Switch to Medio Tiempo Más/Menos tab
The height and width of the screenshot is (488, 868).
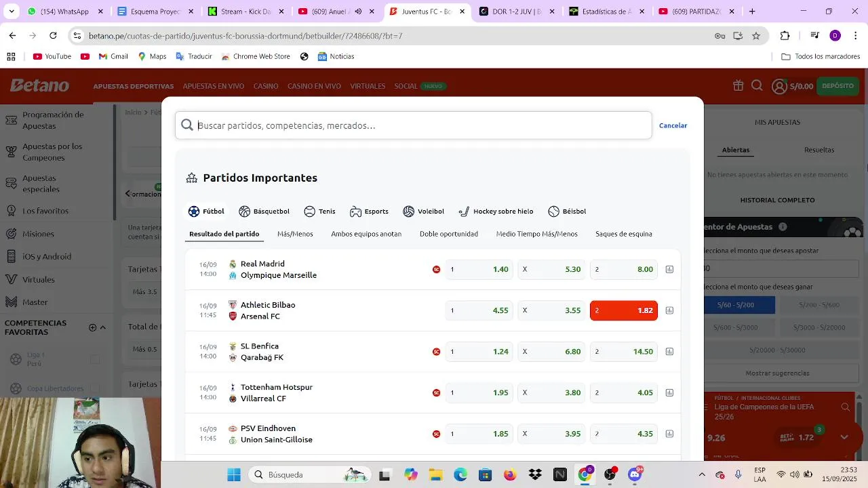click(x=537, y=234)
